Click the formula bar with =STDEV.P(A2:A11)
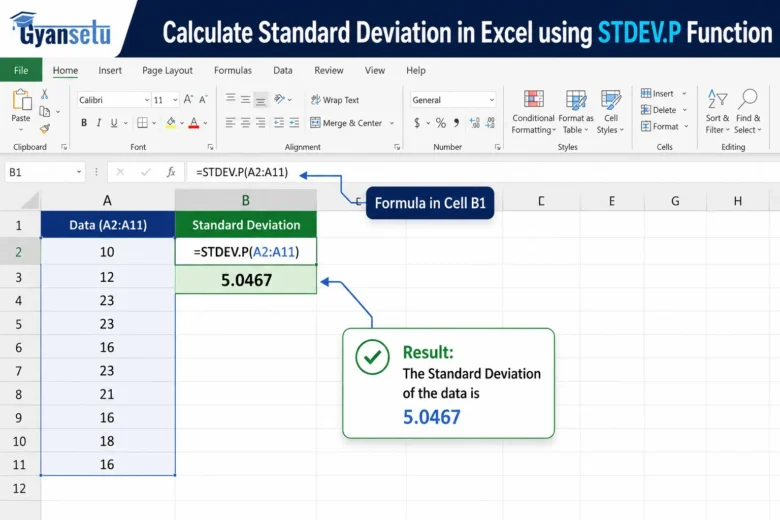This screenshot has width=780, height=520. coord(483,172)
